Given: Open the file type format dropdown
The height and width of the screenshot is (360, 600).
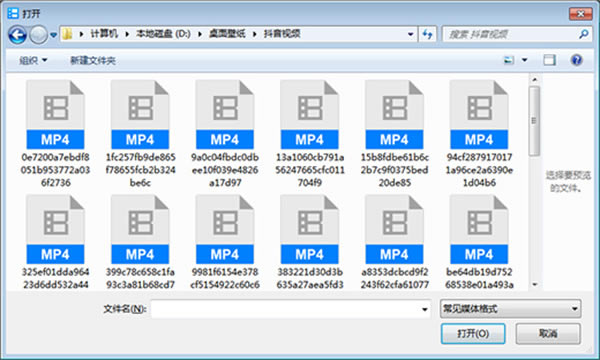Looking at the screenshot, I should click(510, 309).
